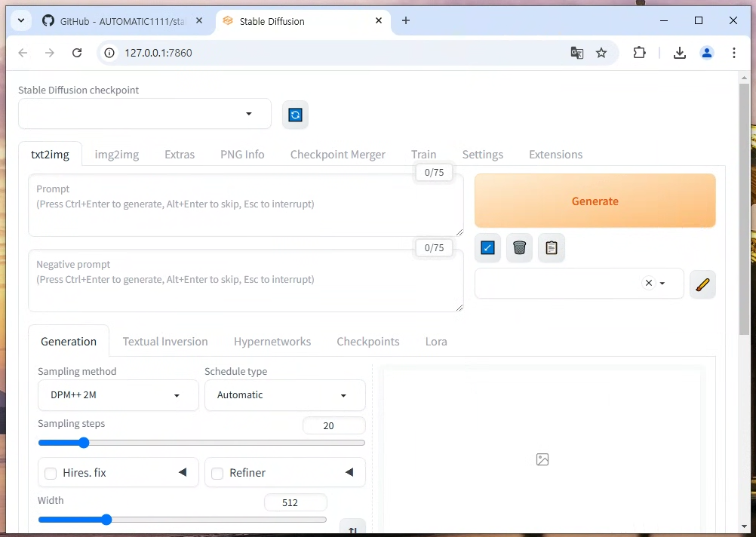Select the txt2img tab
The height and width of the screenshot is (537, 756).
[50, 155]
